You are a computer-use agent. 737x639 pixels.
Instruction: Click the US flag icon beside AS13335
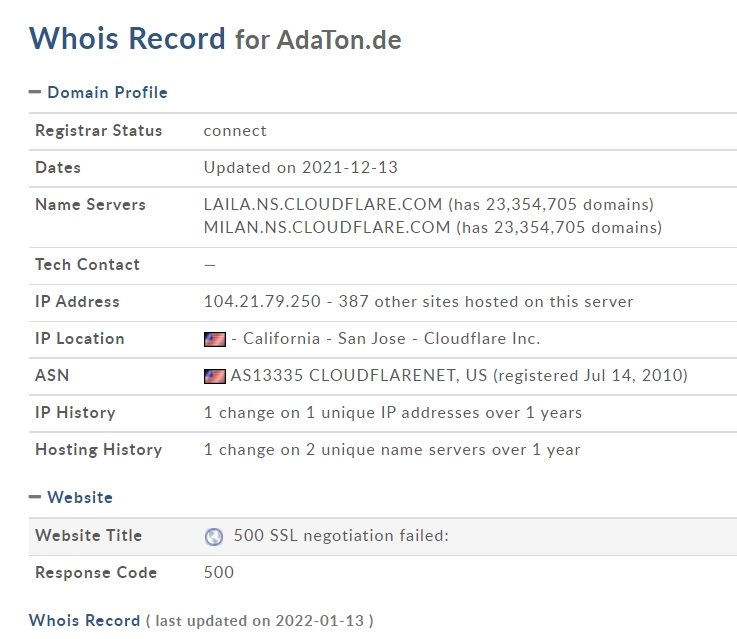tap(215, 376)
